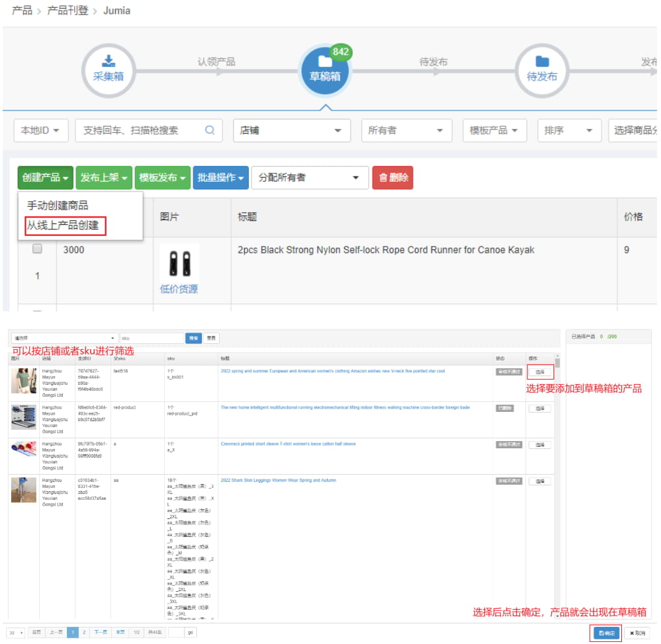Select 从线上产品创建 menu option
The width and height of the screenshot is (661, 644).
pos(63,225)
